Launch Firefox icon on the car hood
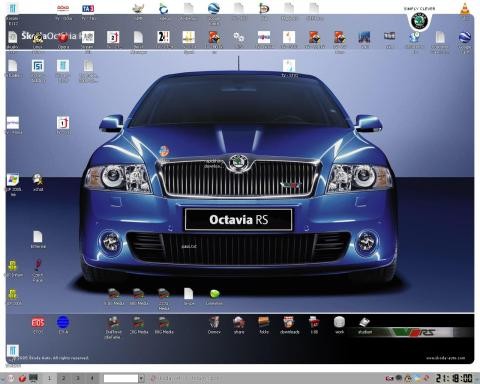 pos(164,151)
